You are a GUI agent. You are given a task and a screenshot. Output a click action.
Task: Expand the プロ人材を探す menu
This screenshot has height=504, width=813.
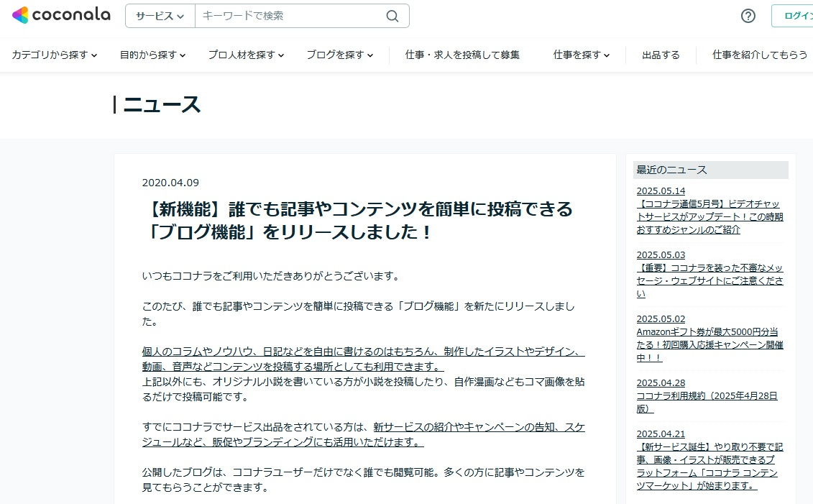point(246,55)
